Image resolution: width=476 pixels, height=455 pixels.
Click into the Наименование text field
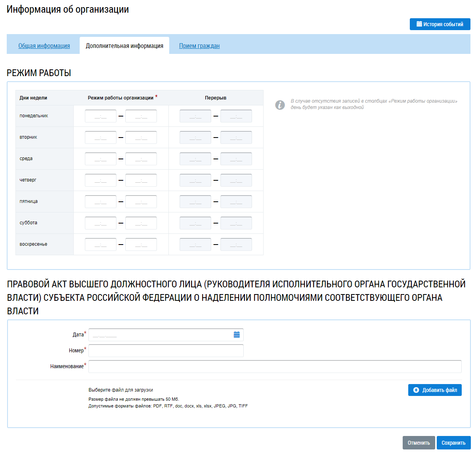pos(275,367)
